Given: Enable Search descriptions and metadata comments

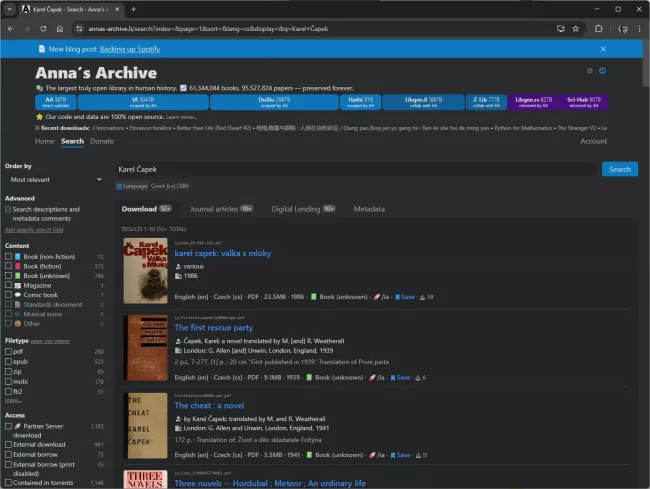Looking at the screenshot, I should [x=9, y=210].
